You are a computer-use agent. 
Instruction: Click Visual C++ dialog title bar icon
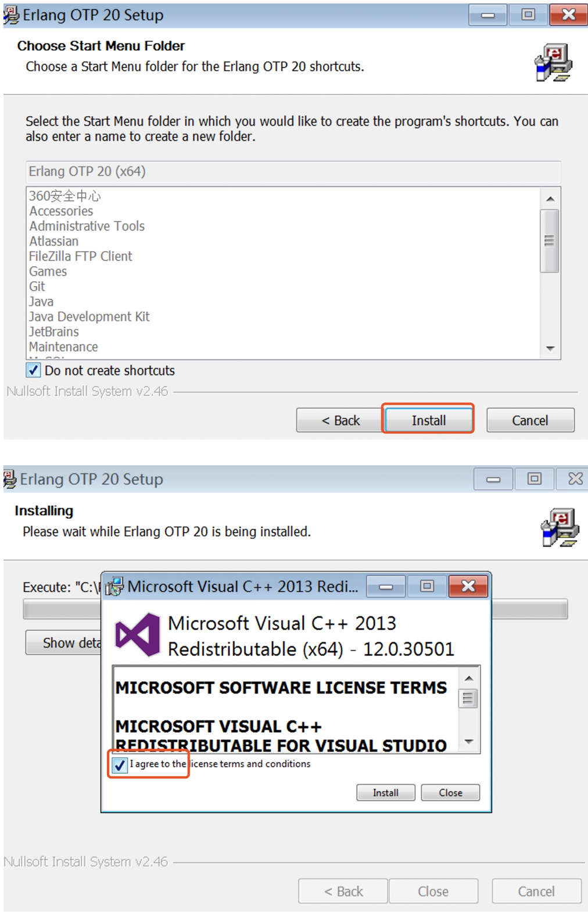pyautogui.click(x=114, y=586)
